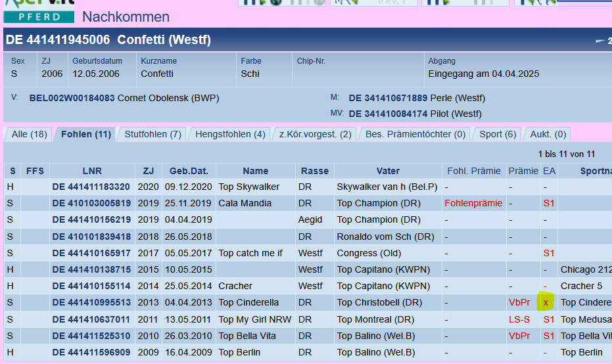The height and width of the screenshot is (364, 612).
Task: Click the serv.it PFERD logo
Action: 38,12
